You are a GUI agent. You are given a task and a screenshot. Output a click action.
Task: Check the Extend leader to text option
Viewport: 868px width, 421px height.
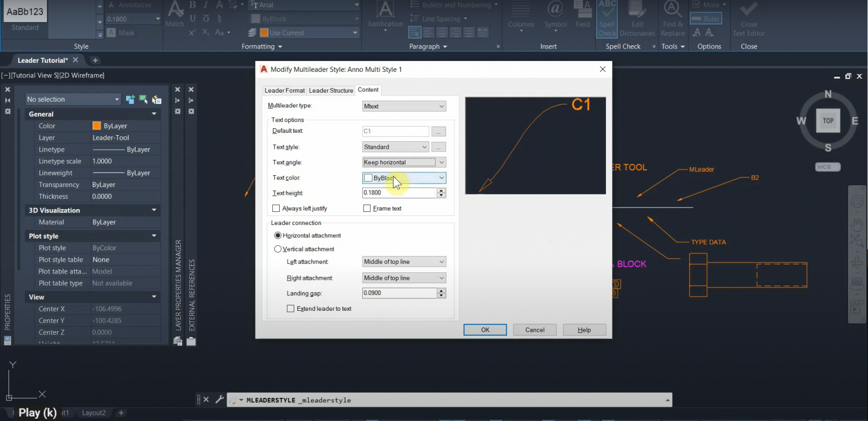[290, 309]
